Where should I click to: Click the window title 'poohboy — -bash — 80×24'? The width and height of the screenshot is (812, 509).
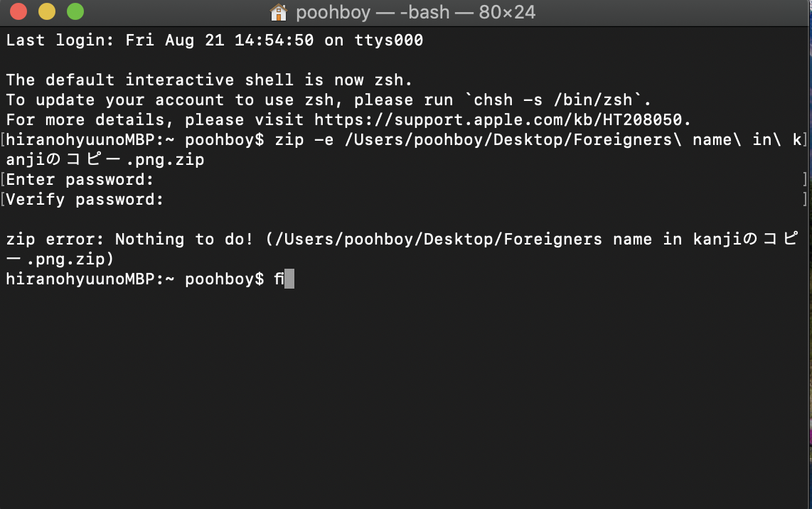tap(415, 12)
